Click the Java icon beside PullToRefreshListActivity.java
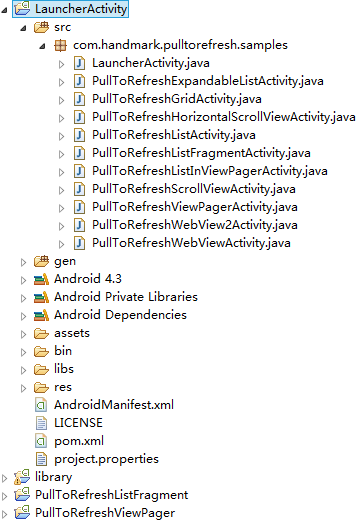The width and height of the screenshot is (363, 531). pyautogui.click(x=80, y=135)
